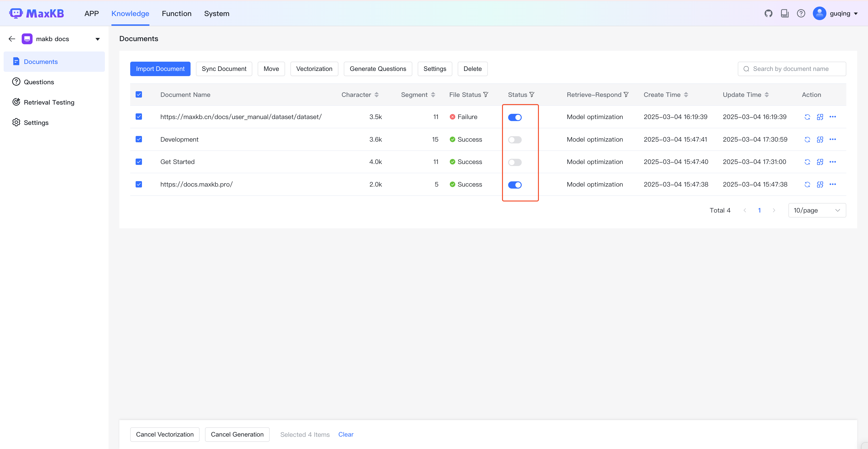Sort by Create Time column

click(686, 95)
